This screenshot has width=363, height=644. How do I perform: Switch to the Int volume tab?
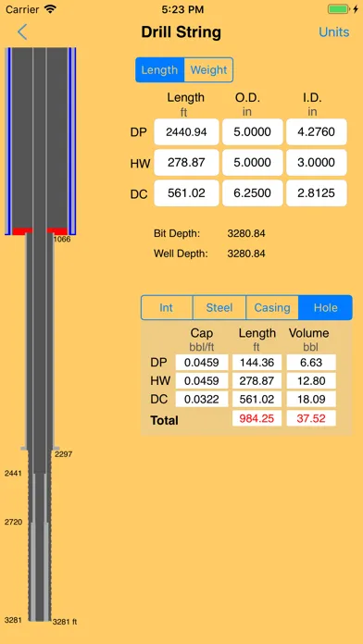[167, 307]
